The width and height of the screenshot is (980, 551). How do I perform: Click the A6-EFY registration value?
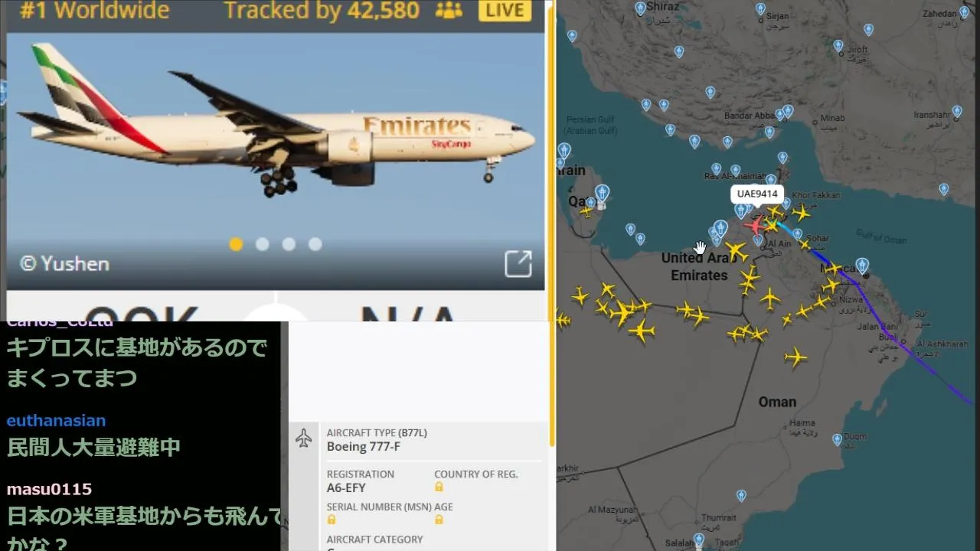346,487
